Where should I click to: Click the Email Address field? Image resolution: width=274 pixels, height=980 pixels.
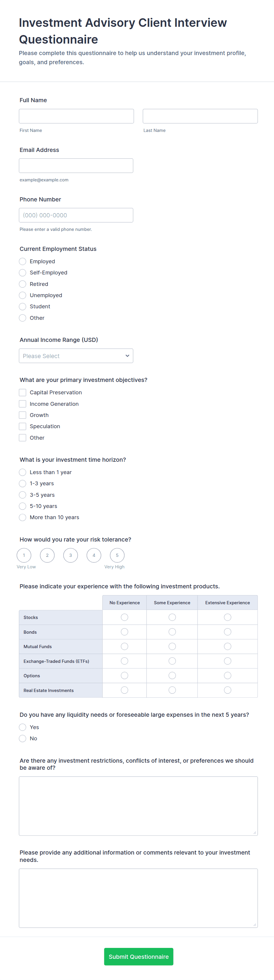(76, 165)
